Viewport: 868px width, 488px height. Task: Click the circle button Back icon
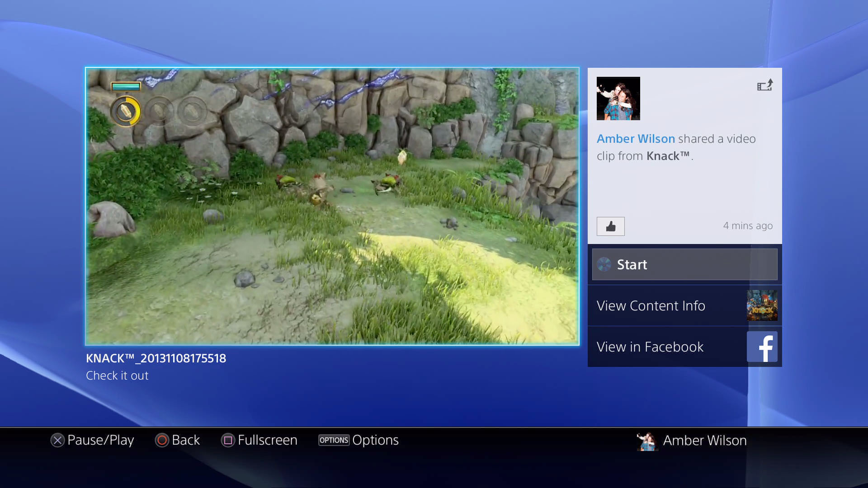tap(162, 440)
